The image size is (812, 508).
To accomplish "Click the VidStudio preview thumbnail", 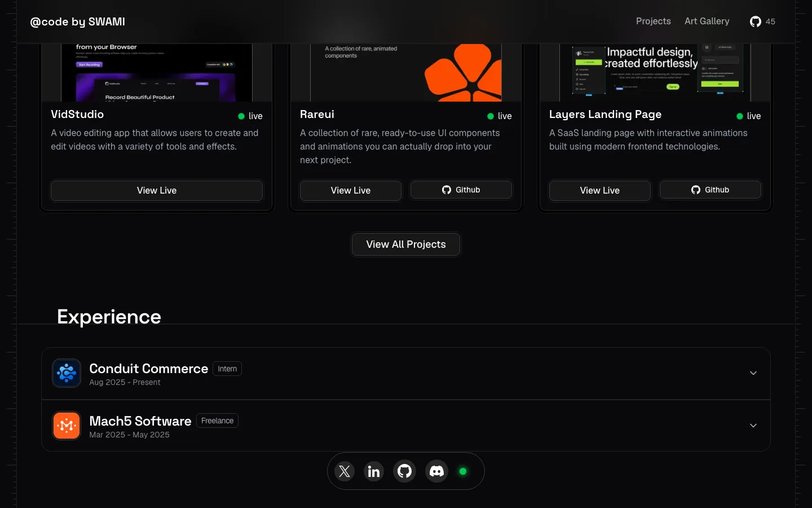I will click(157, 73).
